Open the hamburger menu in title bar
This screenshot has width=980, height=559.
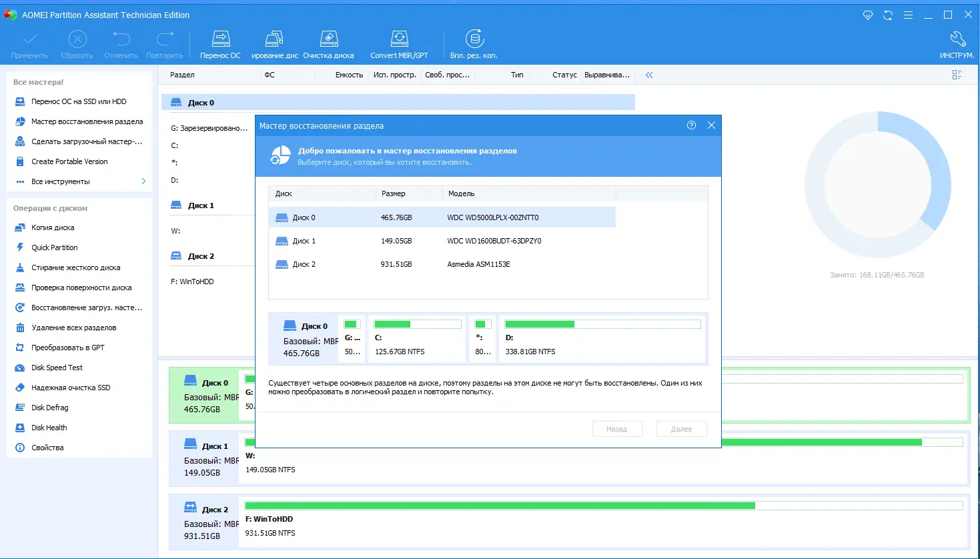coord(908,15)
